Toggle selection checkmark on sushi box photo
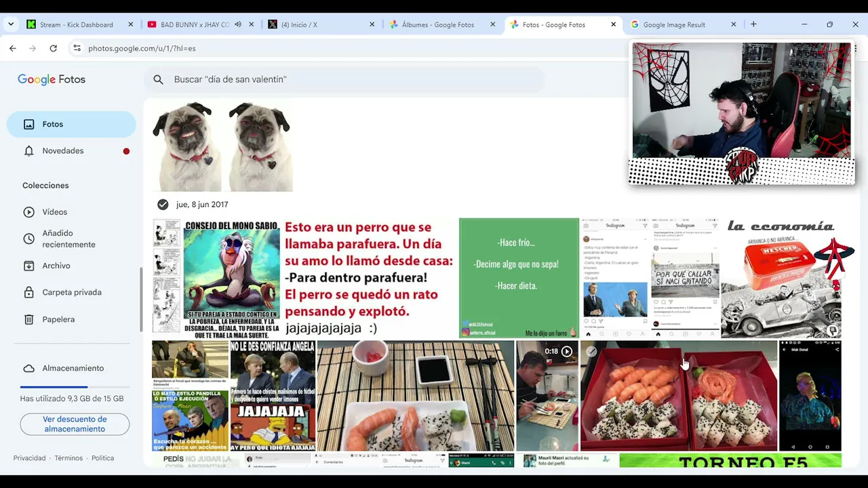The width and height of the screenshot is (868, 488). coord(591,352)
